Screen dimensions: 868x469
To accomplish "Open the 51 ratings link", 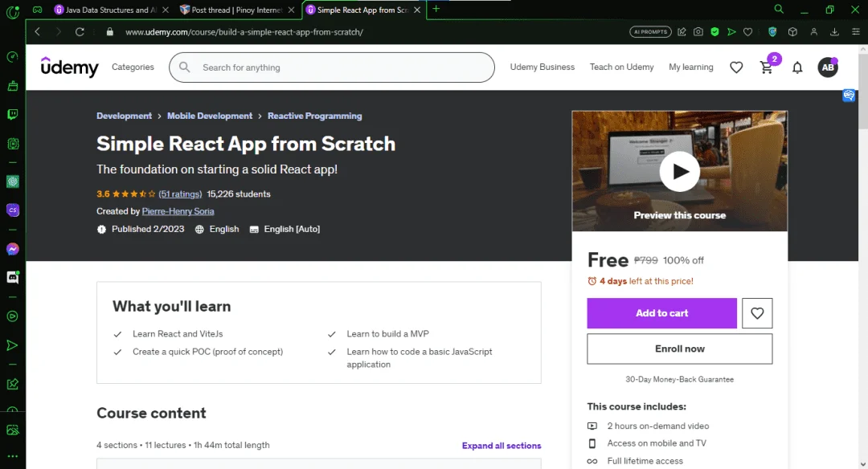I will [x=181, y=194].
